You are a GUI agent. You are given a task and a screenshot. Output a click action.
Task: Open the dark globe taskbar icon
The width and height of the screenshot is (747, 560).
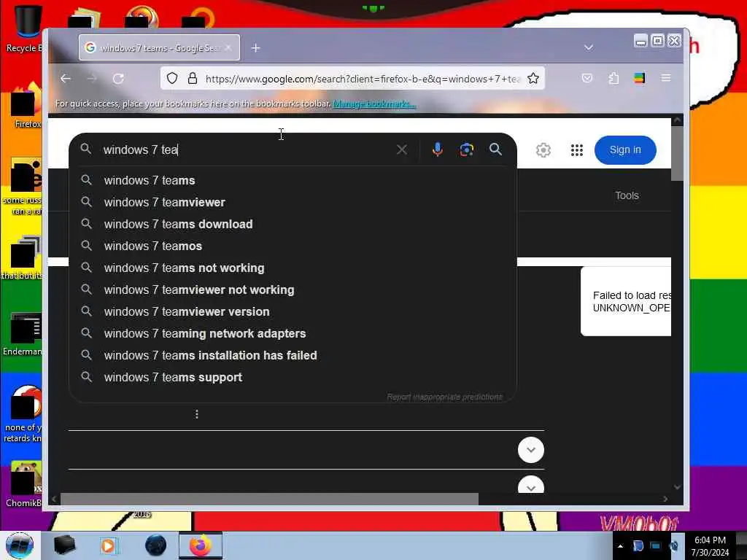[x=155, y=545]
